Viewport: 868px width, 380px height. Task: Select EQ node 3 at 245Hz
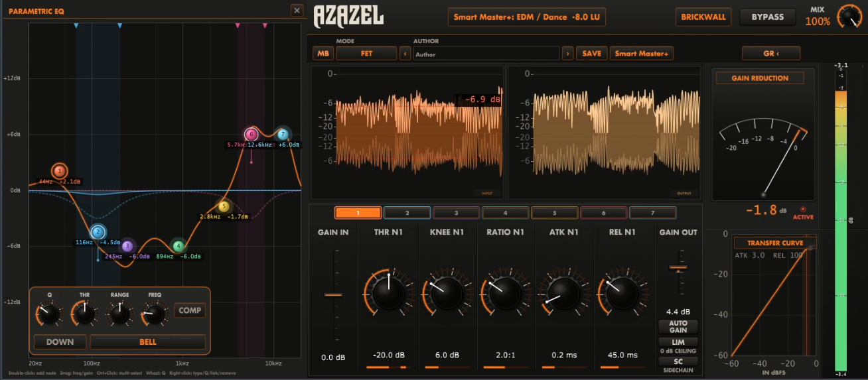[127, 246]
